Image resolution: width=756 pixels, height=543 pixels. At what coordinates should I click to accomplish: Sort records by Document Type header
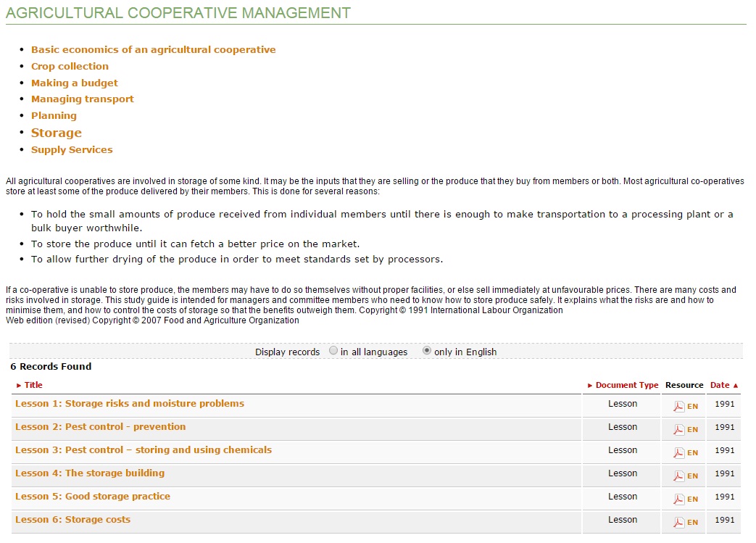tap(626, 385)
